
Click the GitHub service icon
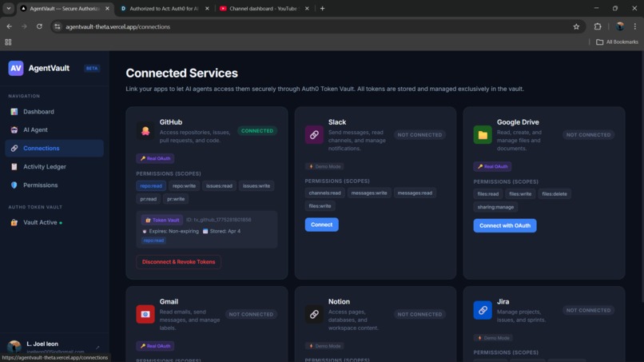click(145, 131)
